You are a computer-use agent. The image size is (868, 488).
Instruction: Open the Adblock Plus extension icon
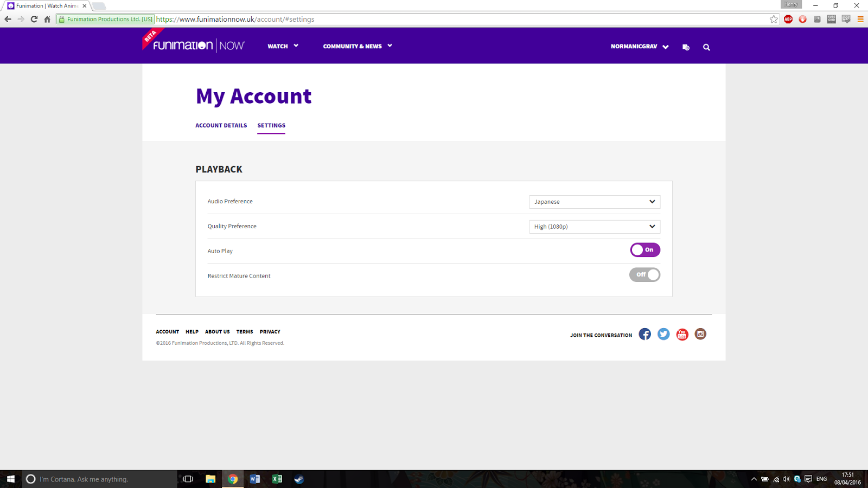point(788,19)
